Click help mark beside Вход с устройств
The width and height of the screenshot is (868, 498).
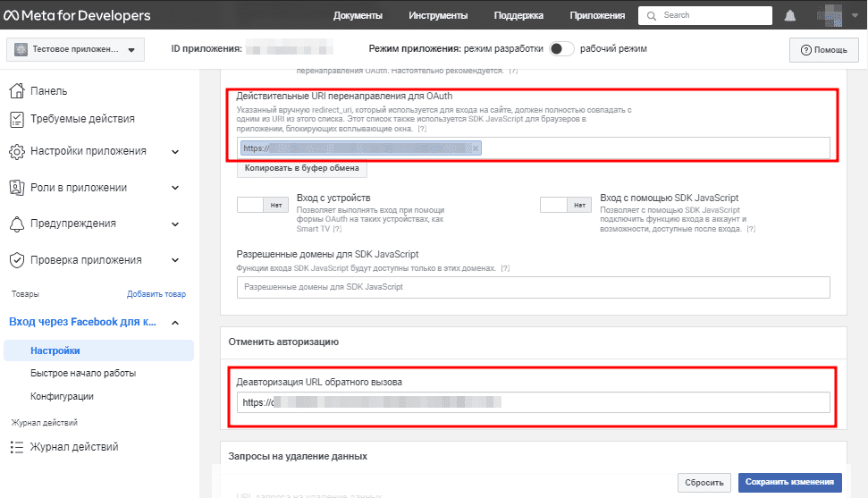click(x=337, y=229)
